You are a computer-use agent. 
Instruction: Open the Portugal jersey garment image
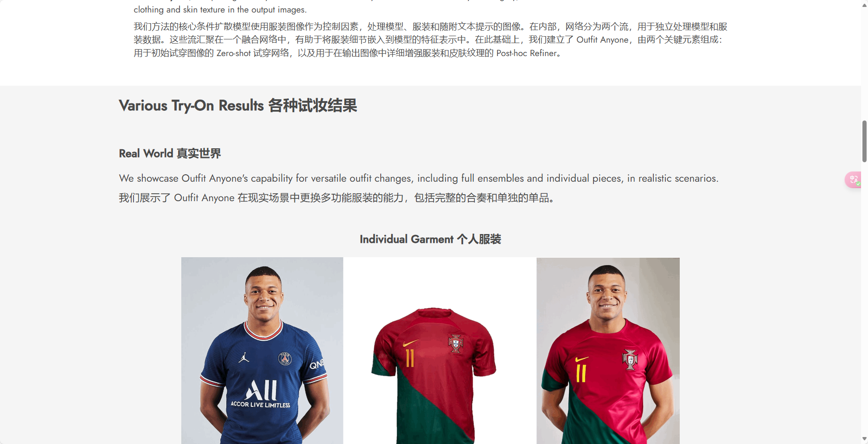point(440,350)
